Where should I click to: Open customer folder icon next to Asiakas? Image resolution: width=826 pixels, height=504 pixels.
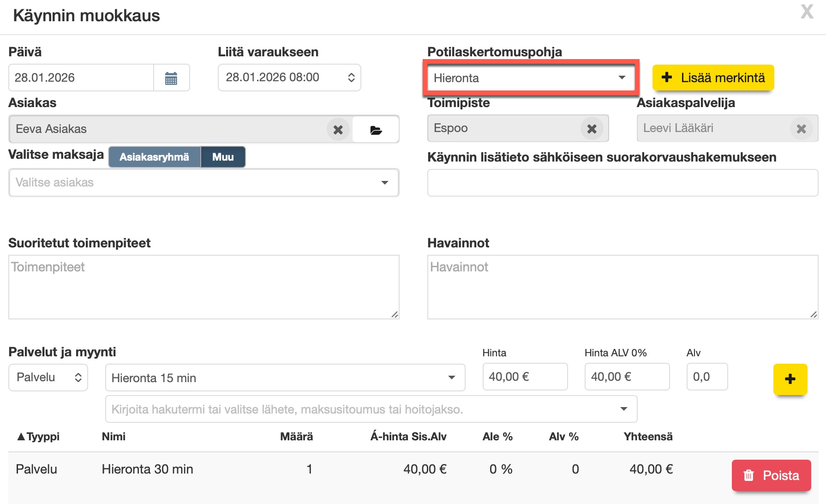tap(376, 130)
